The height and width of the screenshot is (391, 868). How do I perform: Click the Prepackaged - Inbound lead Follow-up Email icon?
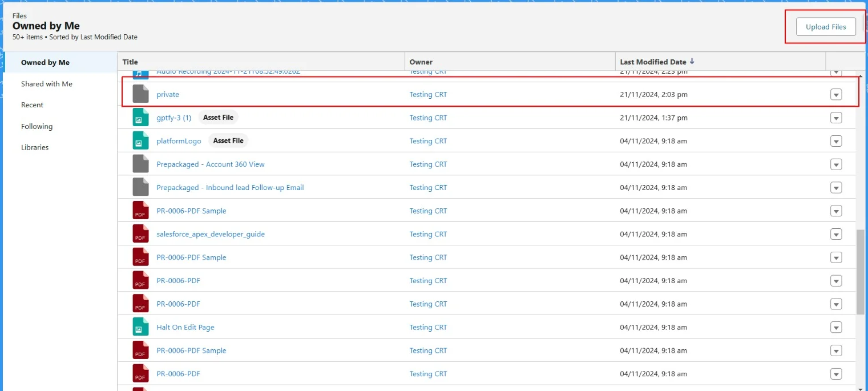point(140,187)
